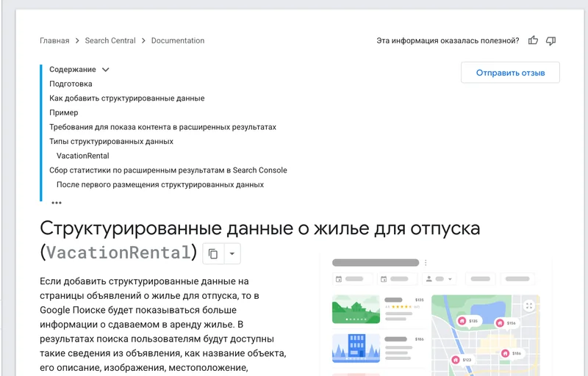Click the illustration's blue building listing thumbnail
Viewport: 588px width, 376px height.
pyautogui.click(x=356, y=348)
